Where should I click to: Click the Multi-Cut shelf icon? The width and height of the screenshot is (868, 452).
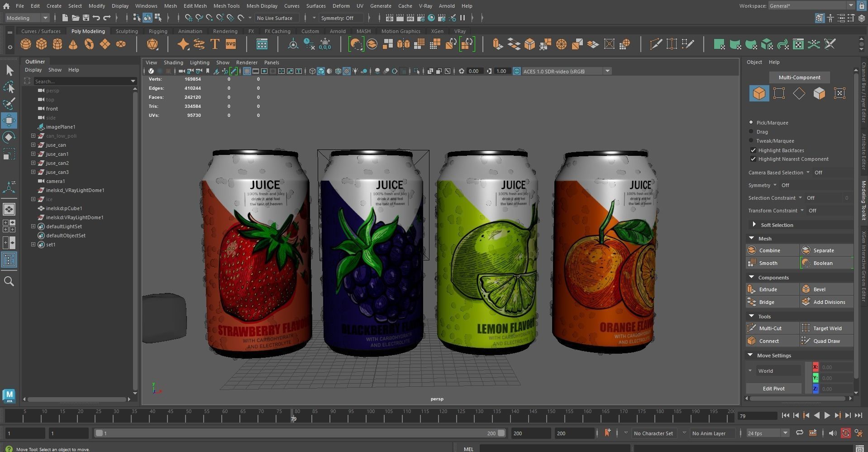(x=656, y=44)
